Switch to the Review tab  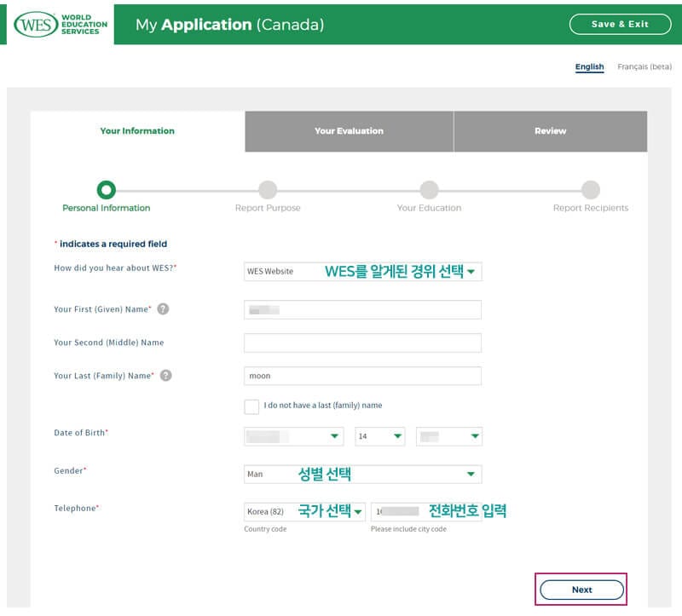pyautogui.click(x=550, y=131)
